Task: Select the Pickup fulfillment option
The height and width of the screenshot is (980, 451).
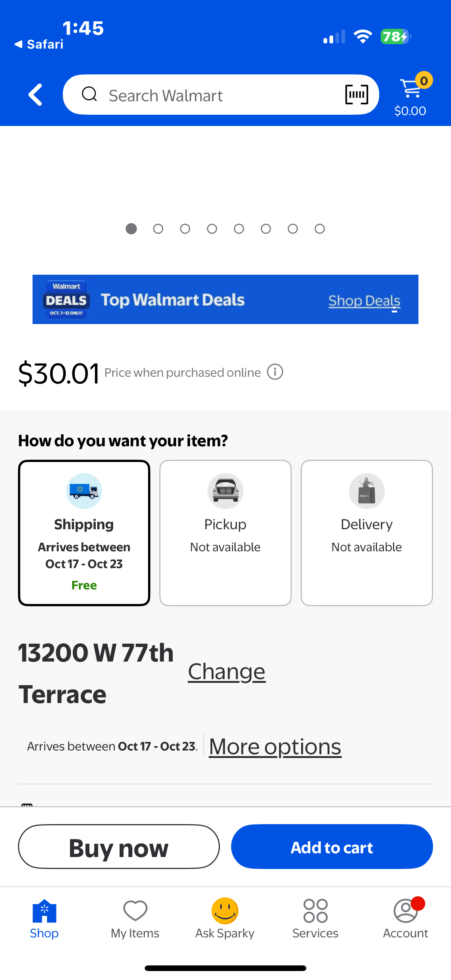Action: coord(225,532)
